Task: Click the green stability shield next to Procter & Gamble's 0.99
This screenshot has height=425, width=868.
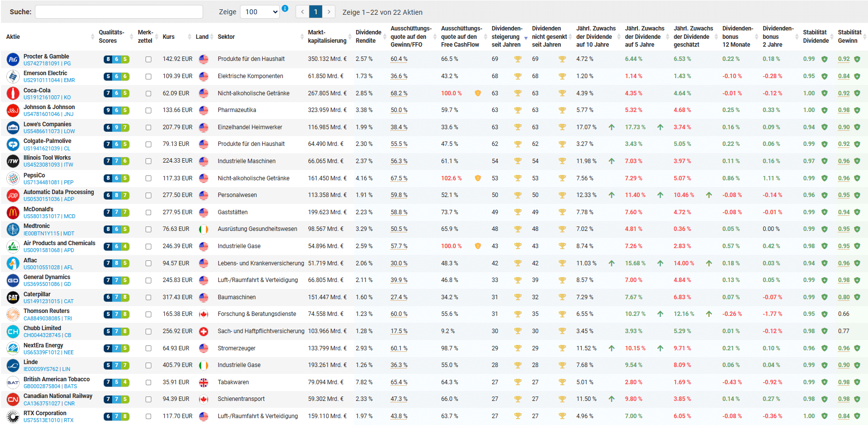Action: pos(824,59)
